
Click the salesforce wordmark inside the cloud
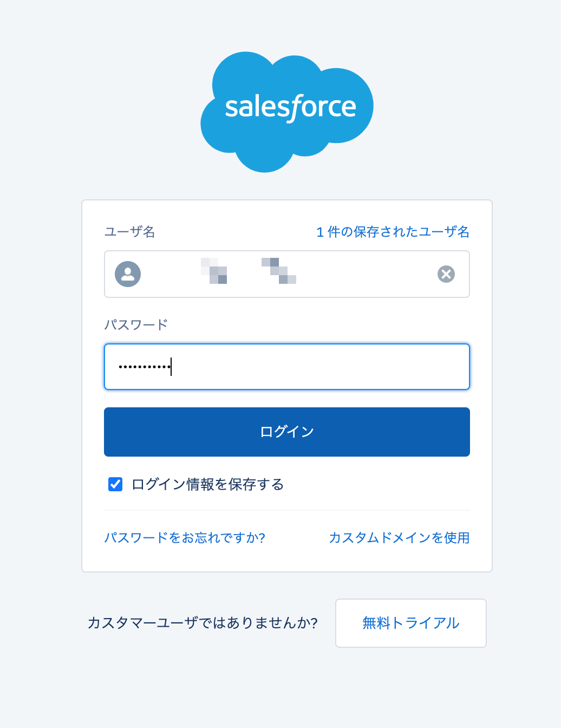click(x=290, y=107)
